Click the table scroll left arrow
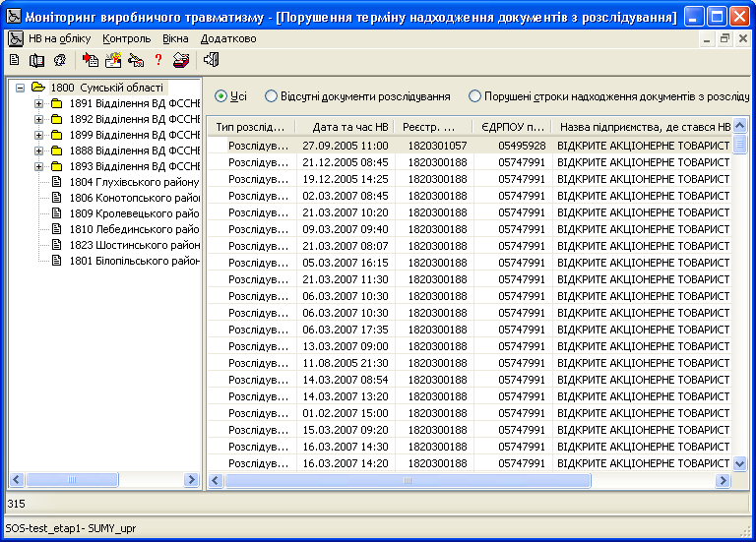The image size is (756, 542). click(x=216, y=480)
